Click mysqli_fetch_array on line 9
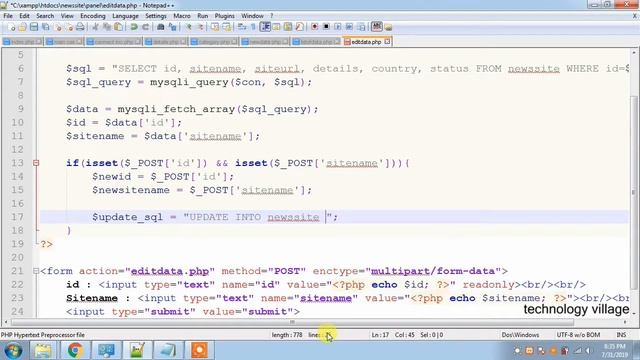The height and width of the screenshot is (360, 640). pos(176,109)
